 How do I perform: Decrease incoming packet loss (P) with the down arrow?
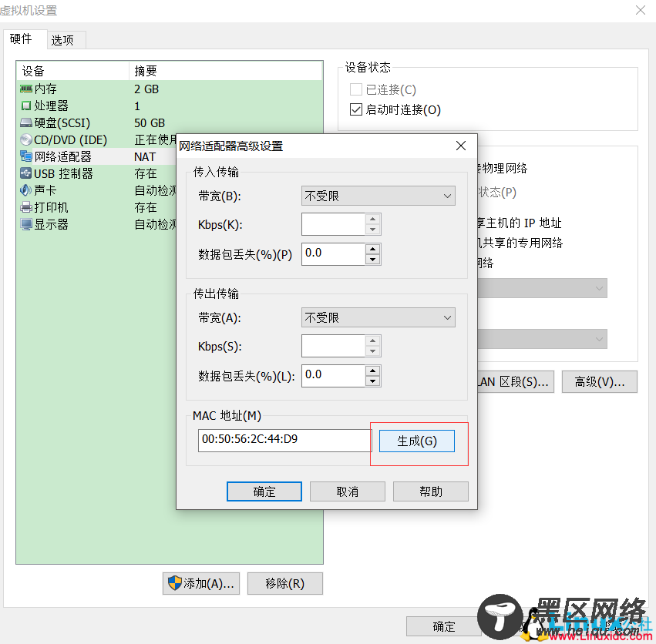(373, 260)
